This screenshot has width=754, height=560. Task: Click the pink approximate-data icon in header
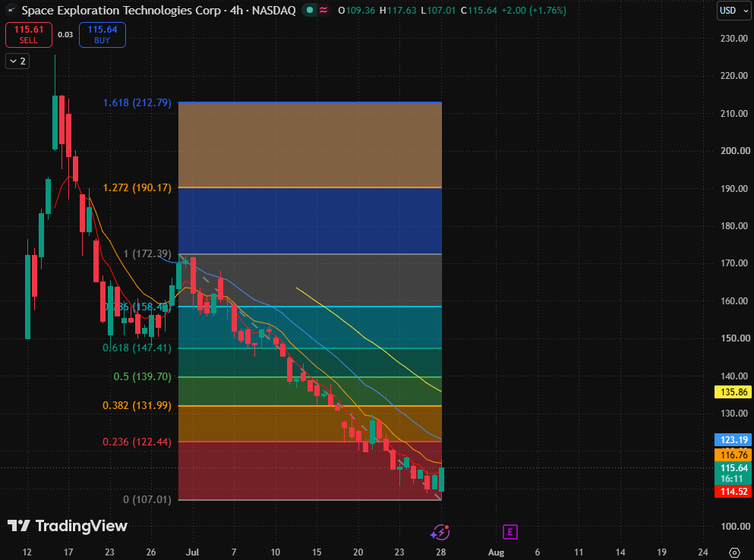323,10
